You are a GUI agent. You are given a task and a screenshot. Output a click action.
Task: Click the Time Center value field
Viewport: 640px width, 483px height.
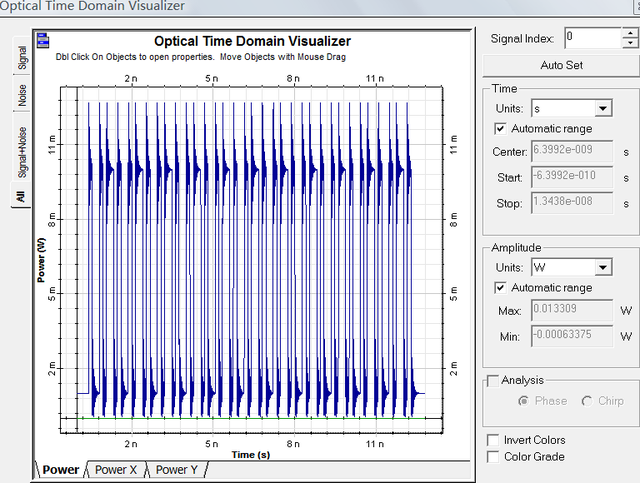[572, 151]
